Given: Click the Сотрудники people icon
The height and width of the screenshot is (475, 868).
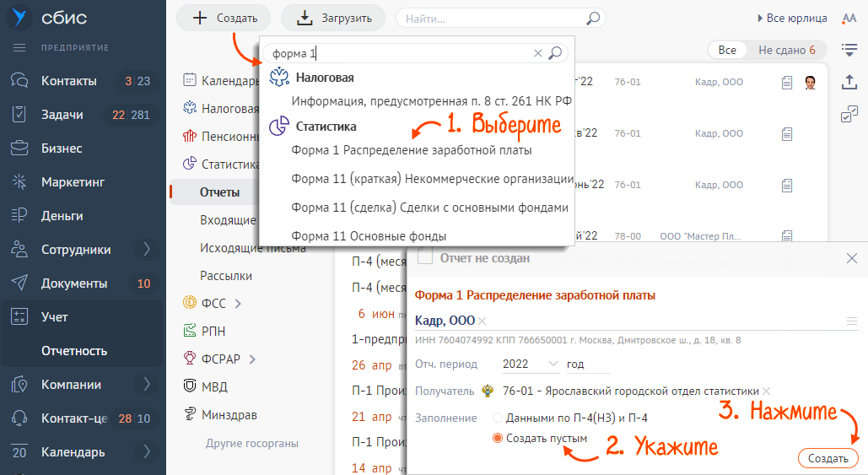Looking at the screenshot, I should (19, 250).
